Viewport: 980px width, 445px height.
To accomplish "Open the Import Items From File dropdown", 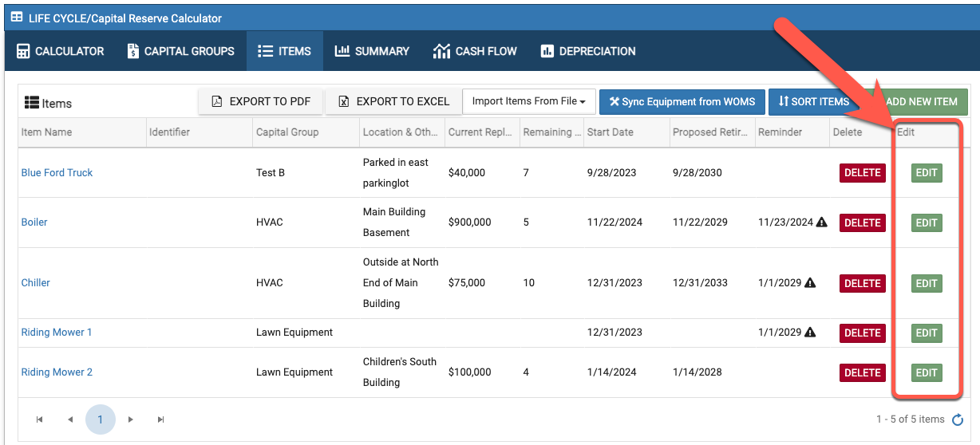I will (x=528, y=101).
